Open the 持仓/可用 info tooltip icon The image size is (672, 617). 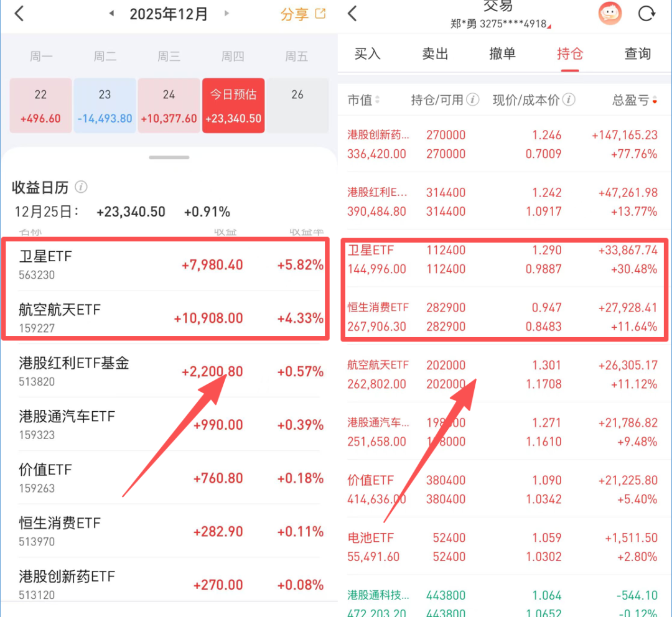(x=473, y=100)
